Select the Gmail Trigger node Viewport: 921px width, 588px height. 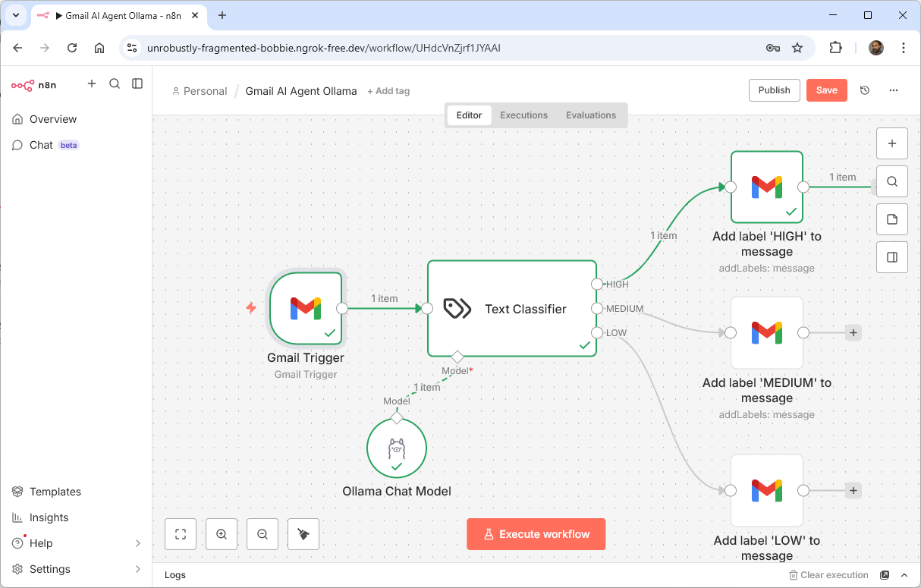point(306,308)
